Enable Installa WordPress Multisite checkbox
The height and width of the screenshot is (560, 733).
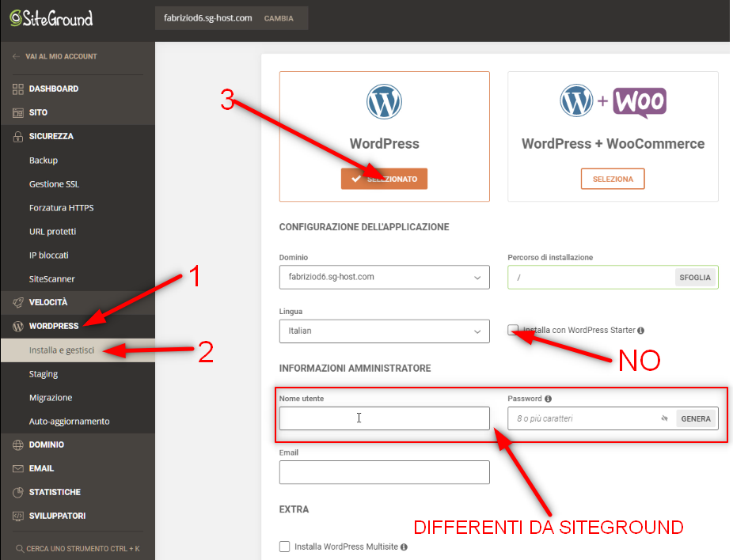284,547
